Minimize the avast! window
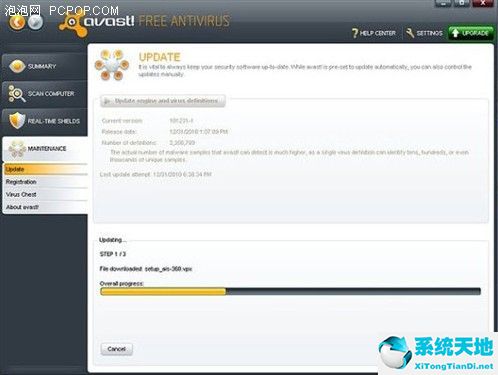498x375 pixels. pyautogui.click(x=443, y=3)
